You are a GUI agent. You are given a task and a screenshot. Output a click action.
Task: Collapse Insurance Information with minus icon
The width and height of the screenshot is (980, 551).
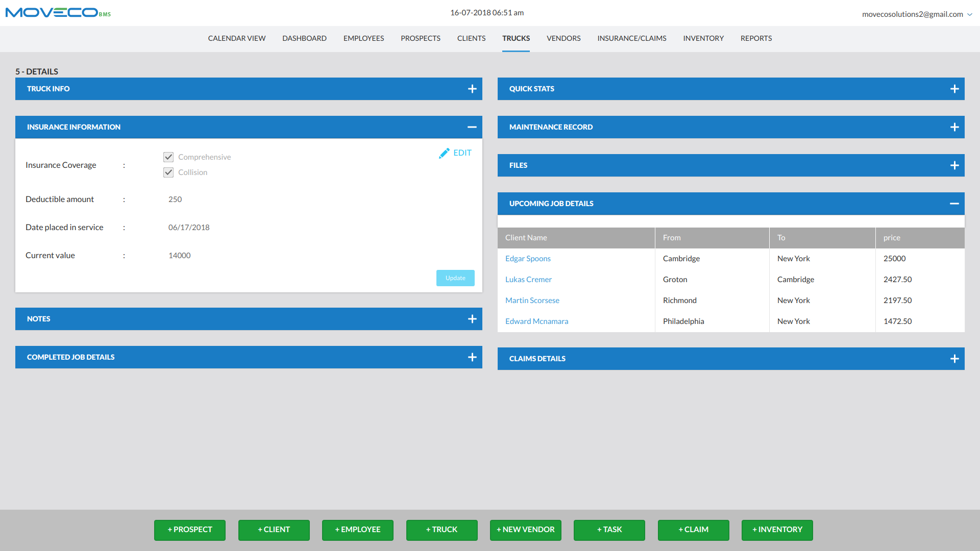point(472,127)
